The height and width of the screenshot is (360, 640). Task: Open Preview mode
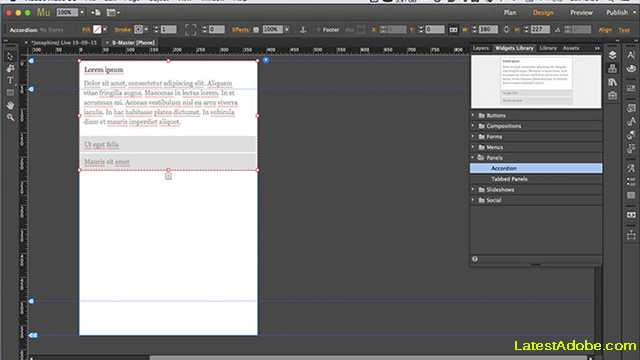click(581, 13)
